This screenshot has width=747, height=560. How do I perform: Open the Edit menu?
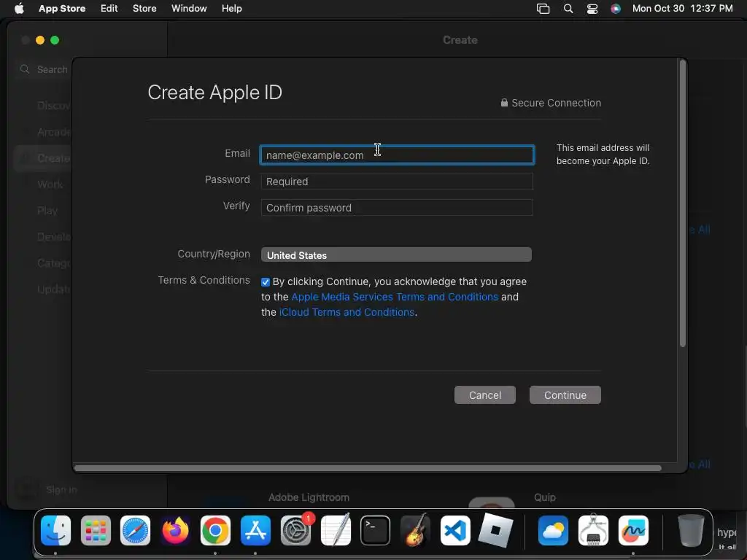[109, 8]
